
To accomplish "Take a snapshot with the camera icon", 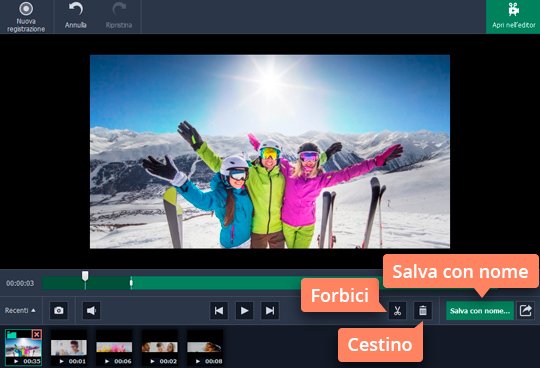I will coord(59,311).
